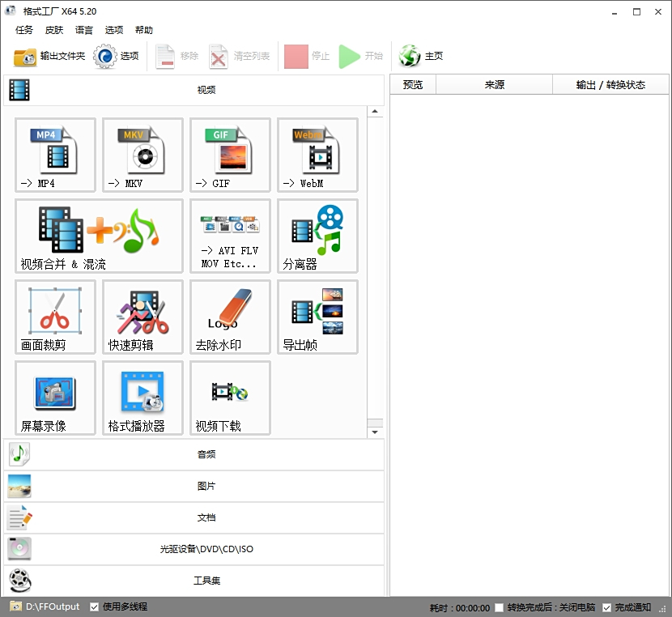Toggle the 使用多线程 checkbox
This screenshot has width=672, height=617.
95,606
